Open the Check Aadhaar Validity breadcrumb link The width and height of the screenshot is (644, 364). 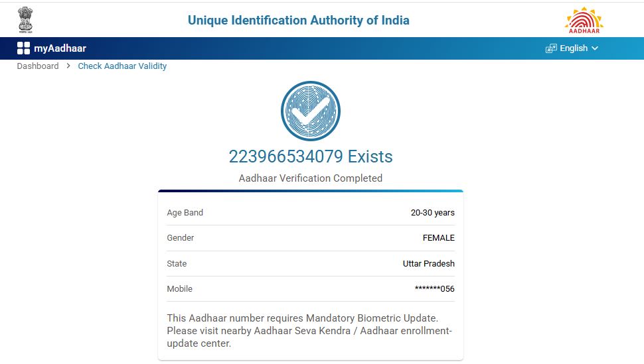122,66
